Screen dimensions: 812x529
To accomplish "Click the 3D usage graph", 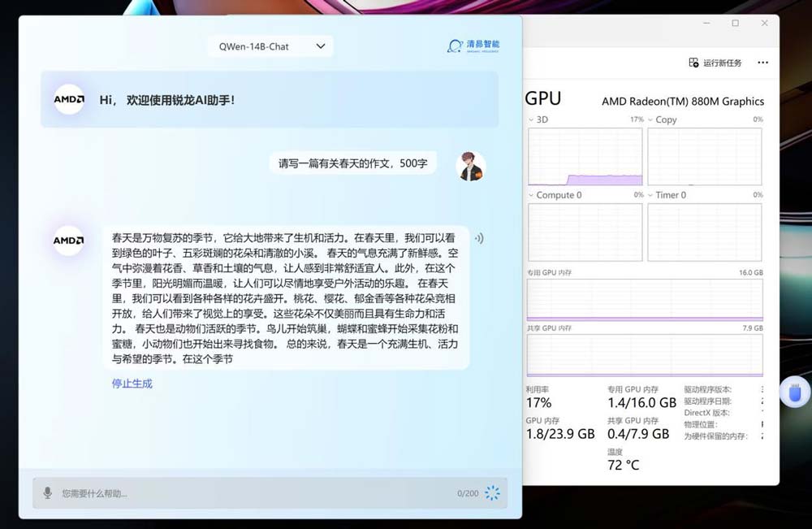I will pos(585,157).
